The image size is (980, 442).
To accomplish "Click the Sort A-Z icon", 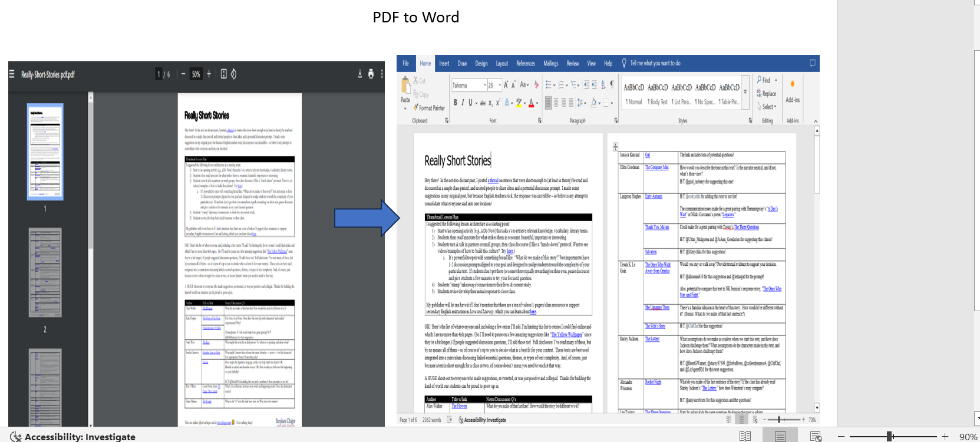I will pos(603,85).
